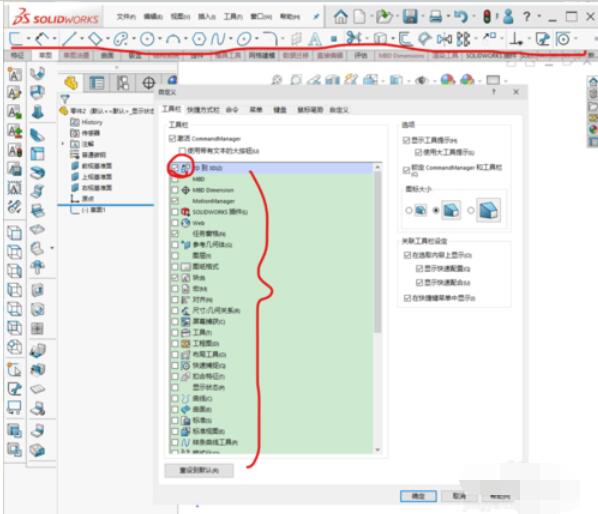This screenshot has height=514, width=598.
Task: Click the toolbar list scroll-down arrow
Action: (378, 450)
